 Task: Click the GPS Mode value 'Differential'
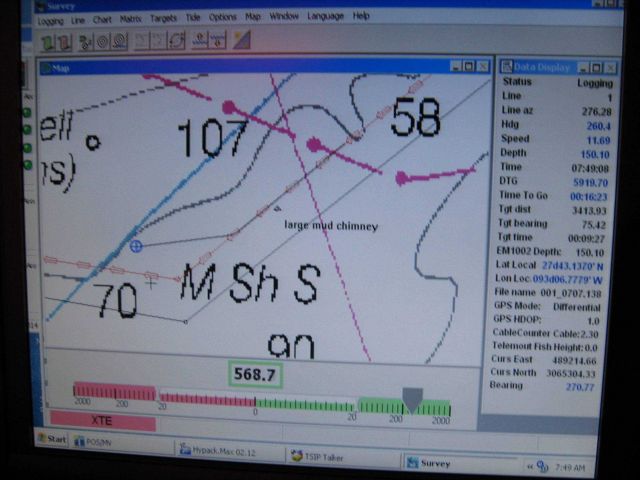(x=577, y=307)
